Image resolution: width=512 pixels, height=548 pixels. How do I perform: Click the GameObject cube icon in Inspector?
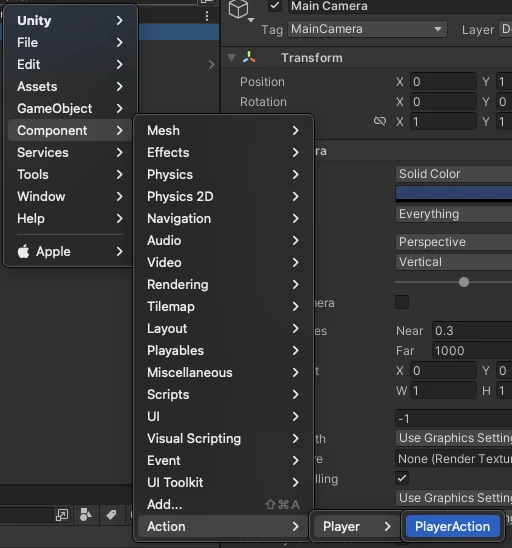(x=238, y=8)
